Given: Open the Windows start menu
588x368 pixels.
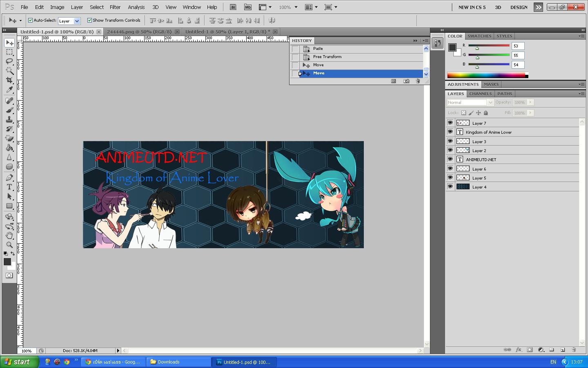Looking at the screenshot, I should point(20,362).
